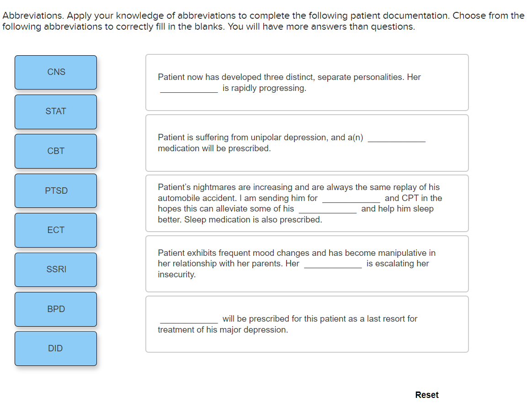
Task: Select the card about unipolar depression
Action: pos(307,143)
